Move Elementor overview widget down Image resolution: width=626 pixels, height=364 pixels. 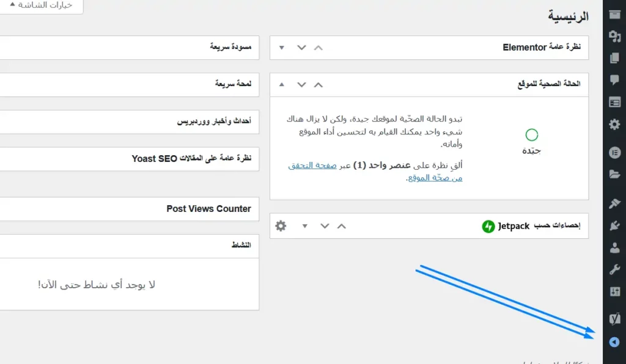pyautogui.click(x=301, y=48)
